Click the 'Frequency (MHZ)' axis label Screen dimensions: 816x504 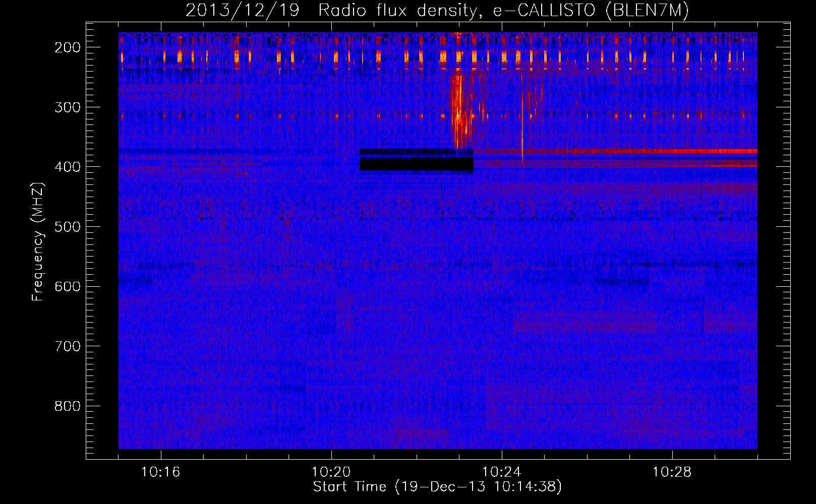point(38,241)
